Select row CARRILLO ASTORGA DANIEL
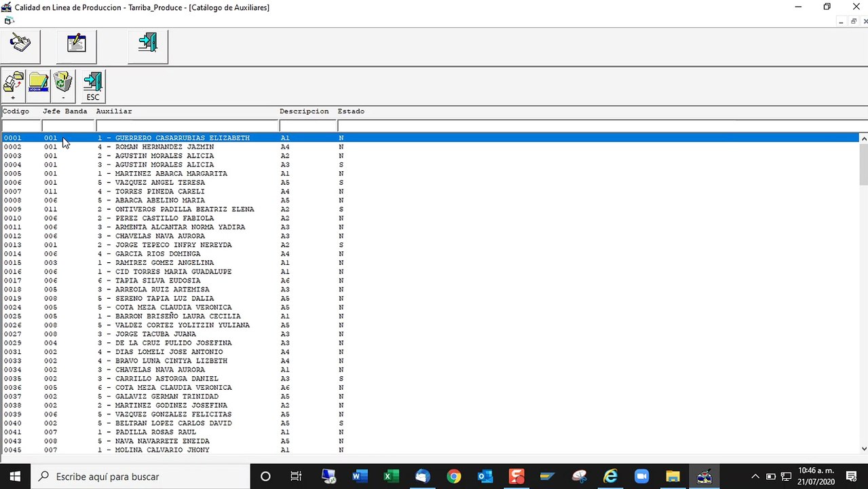Image resolution: width=868 pixels, height=489 pixels. tap(430, 378)
